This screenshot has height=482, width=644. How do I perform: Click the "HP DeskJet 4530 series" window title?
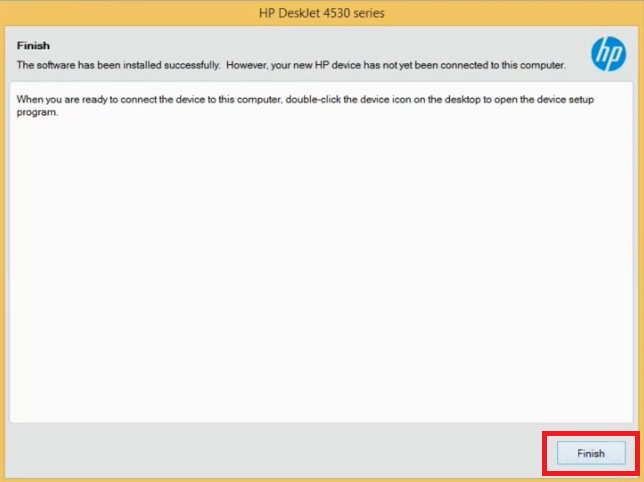[322, 13]
